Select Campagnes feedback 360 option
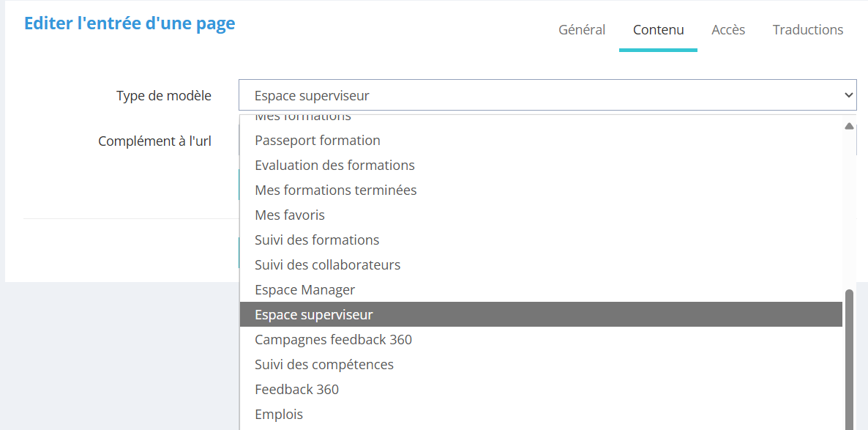 pyautogui.click(x=333, y=340)
